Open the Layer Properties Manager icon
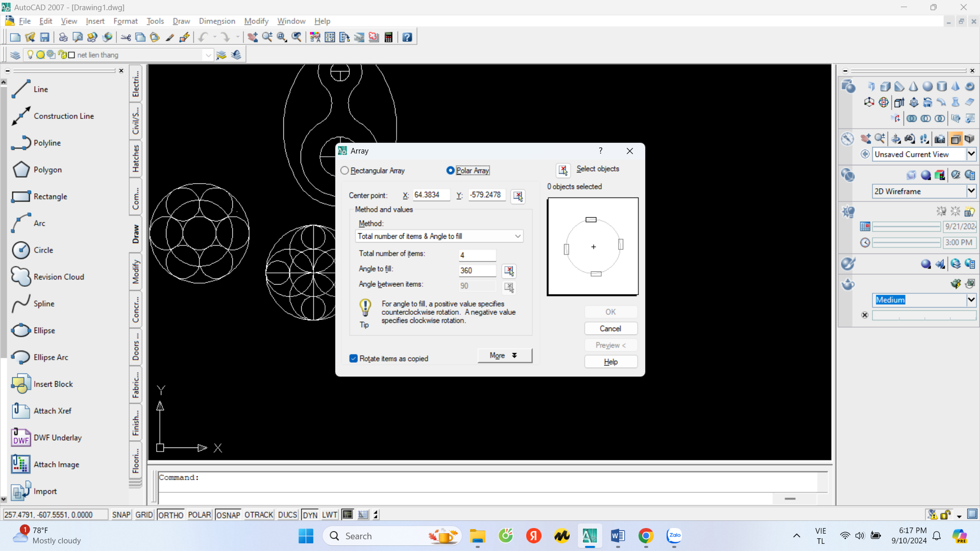 [x=15, y=55]
